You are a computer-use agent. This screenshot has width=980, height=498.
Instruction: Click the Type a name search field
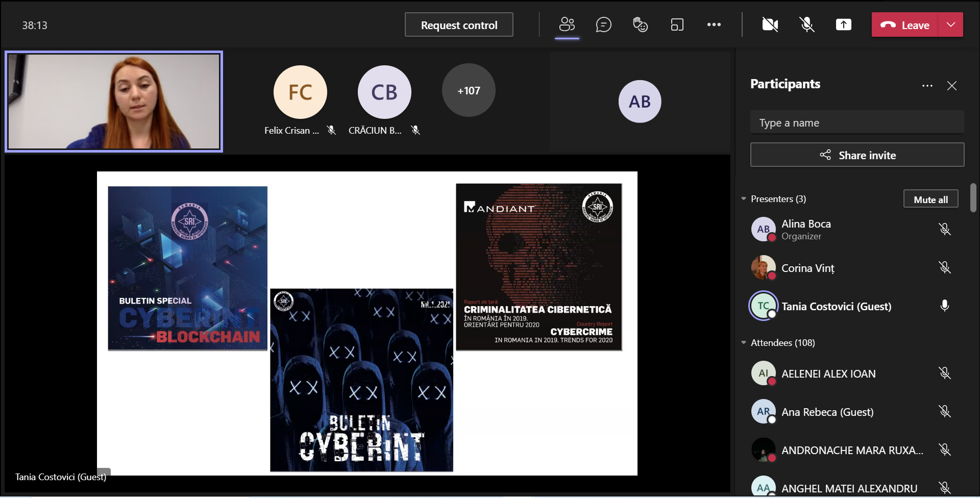point(856,123)
